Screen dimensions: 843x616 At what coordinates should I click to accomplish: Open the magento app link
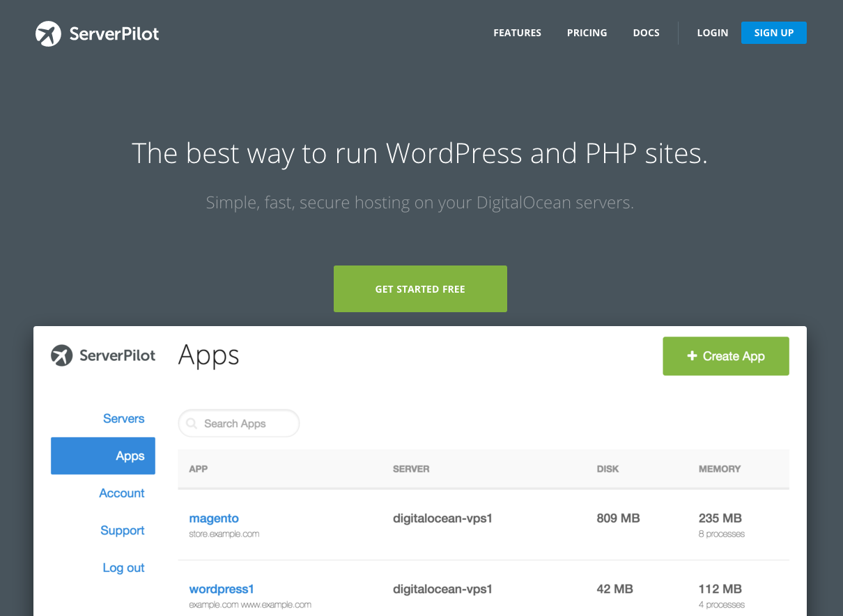(x=214, y=518)
